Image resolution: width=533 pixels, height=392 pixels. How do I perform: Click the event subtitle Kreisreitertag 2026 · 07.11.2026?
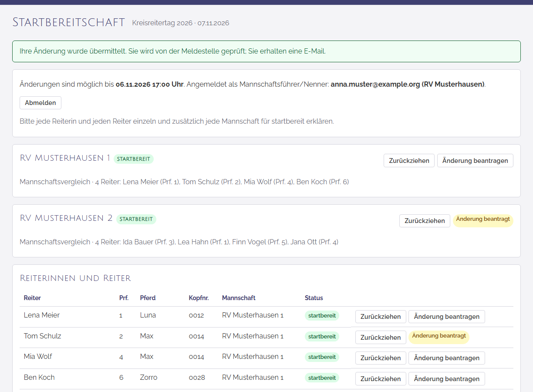coord(181,23)
